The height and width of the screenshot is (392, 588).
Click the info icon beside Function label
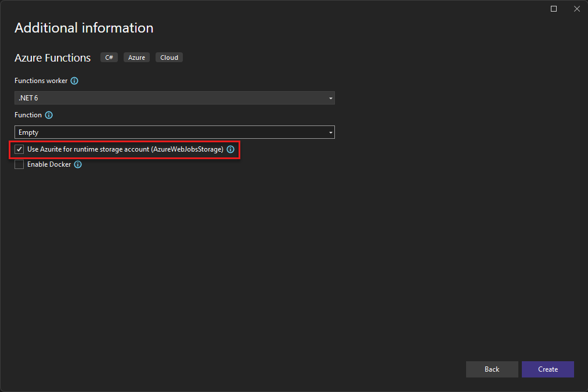[49, 115]
